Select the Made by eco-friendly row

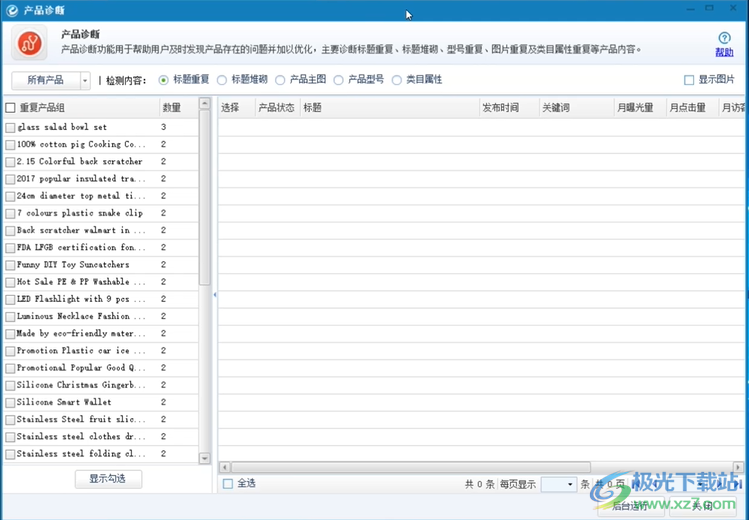click(x=100, y=334)
